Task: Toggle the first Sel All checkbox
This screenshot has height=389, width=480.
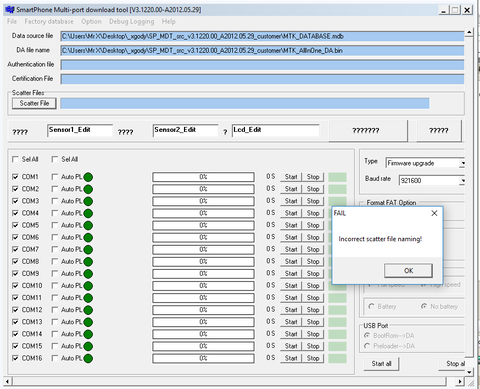Action: (15, 159)
